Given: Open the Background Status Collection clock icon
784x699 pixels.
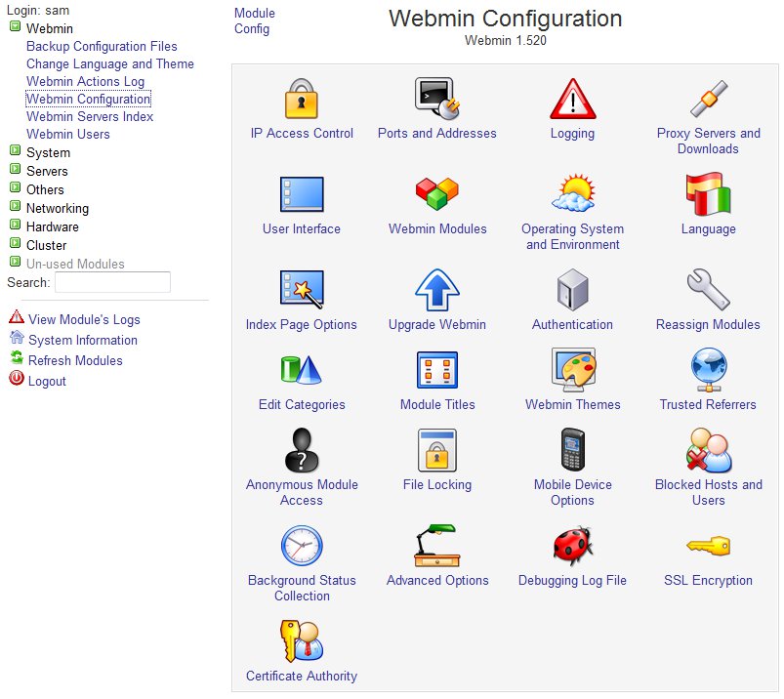Looking at the screenshot, I should coord(302,545).
